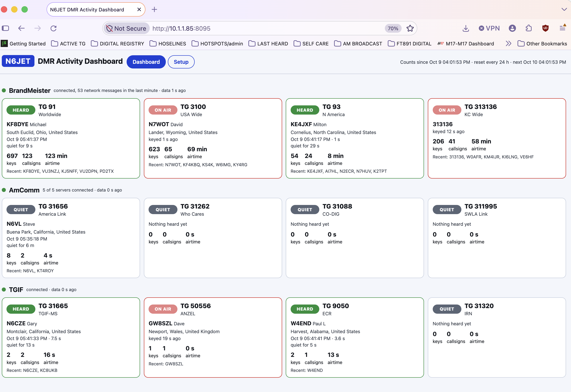Select the Dashboard button
The image size is (571, 392).
click(146, 62)
